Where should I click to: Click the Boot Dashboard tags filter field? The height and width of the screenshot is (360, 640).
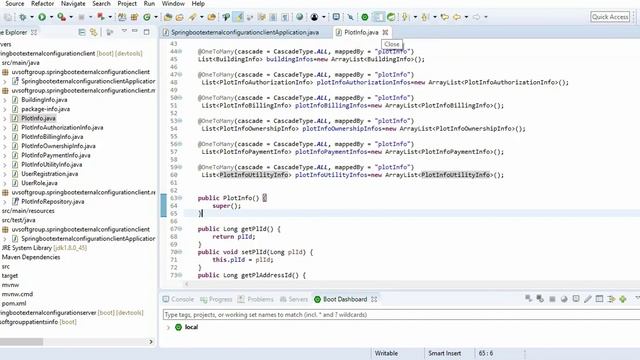coord(401,315)
